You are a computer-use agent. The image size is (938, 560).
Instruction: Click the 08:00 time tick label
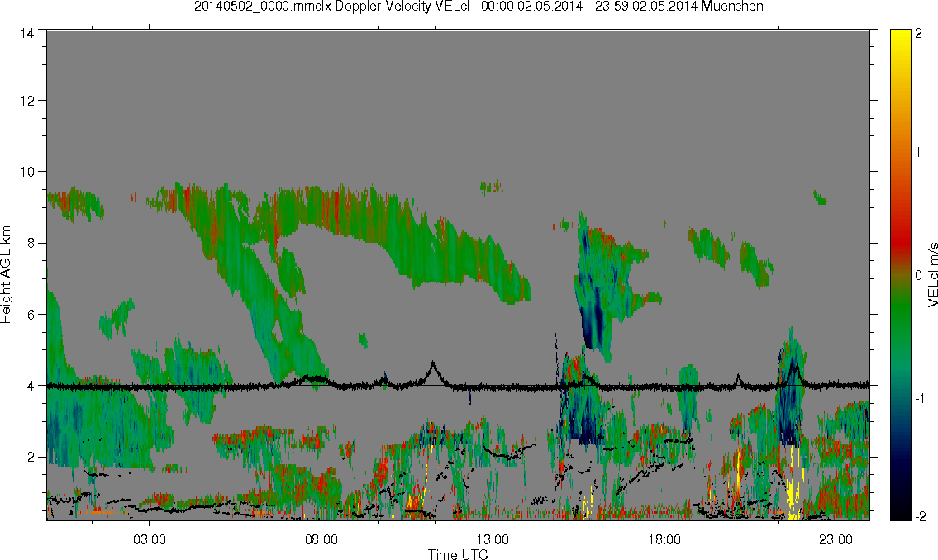(321, 539)
